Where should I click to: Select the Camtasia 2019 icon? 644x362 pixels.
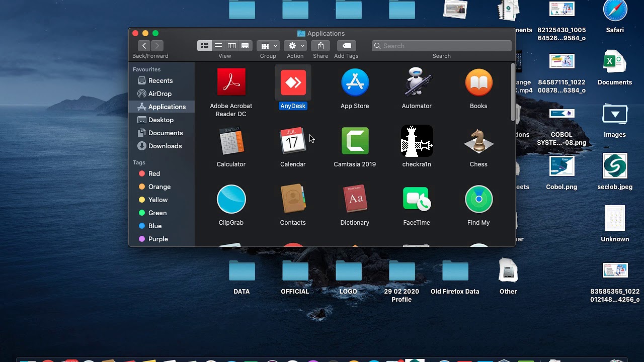(355, 140)
